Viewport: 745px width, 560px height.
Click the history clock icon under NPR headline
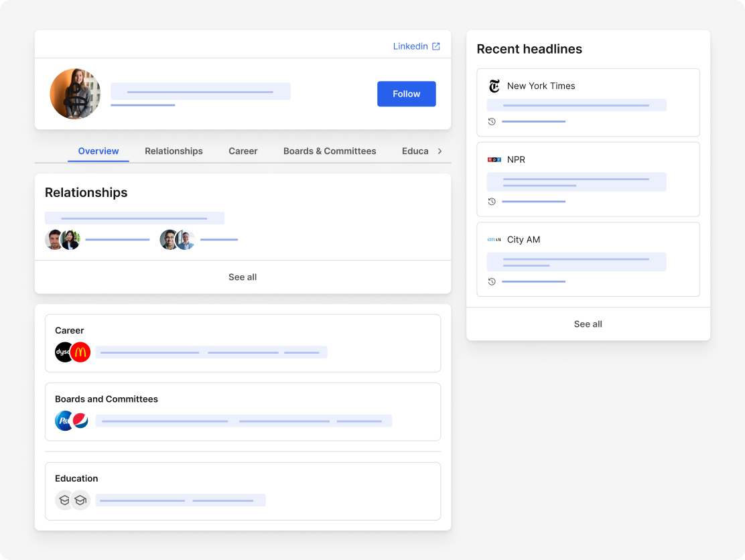tap(492, 202)
